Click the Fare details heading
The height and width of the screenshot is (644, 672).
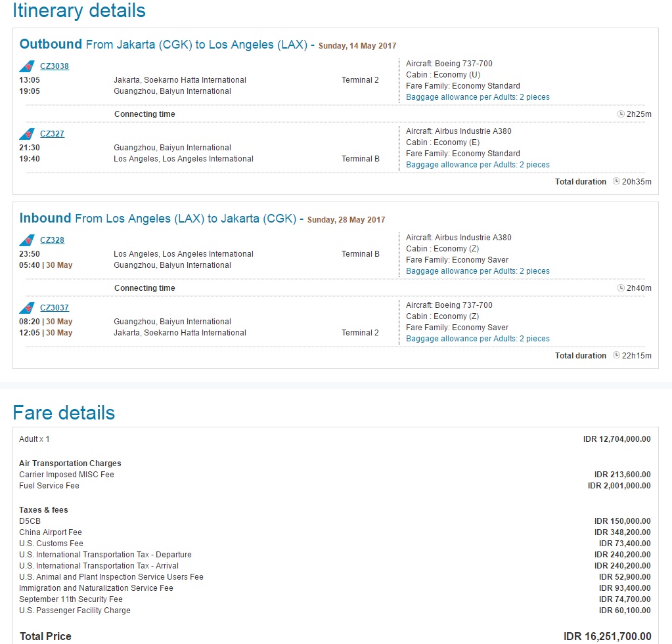(x=64, y=413)
